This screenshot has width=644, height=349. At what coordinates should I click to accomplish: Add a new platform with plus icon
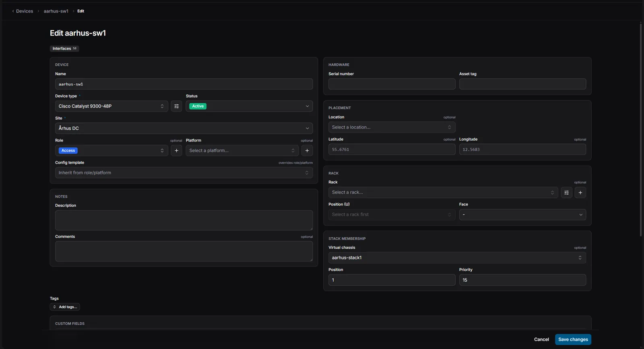click(x=307, y=150)
